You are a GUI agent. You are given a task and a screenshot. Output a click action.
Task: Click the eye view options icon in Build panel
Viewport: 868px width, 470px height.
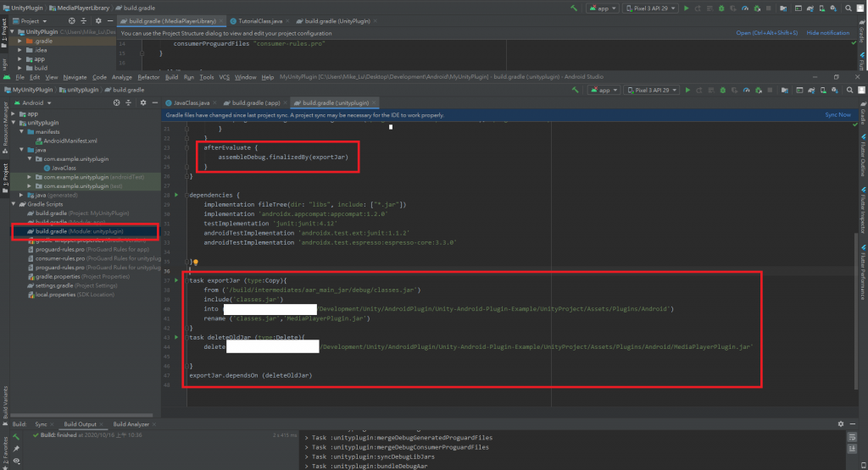point(16,461)
